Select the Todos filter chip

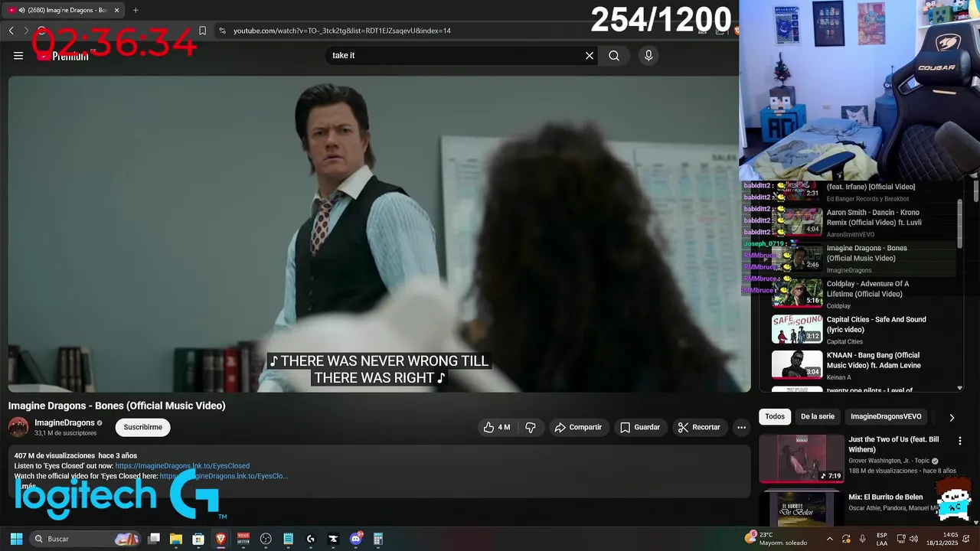(x=775, y=416)
